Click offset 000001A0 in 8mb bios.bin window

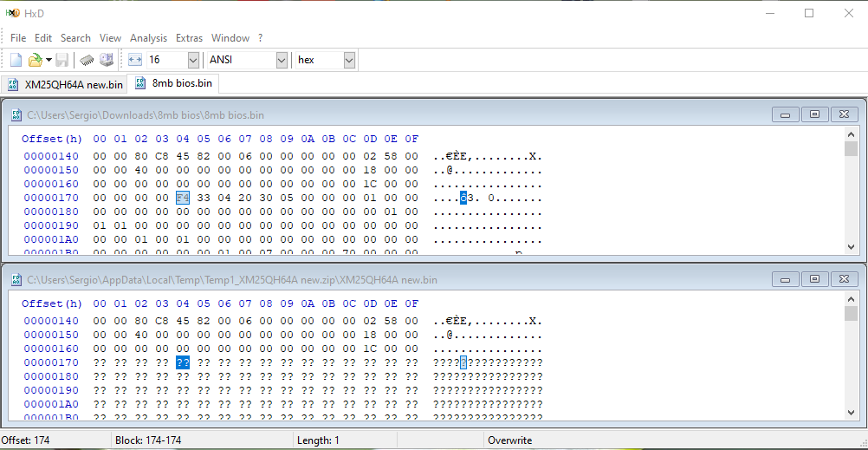click(51, 239)
